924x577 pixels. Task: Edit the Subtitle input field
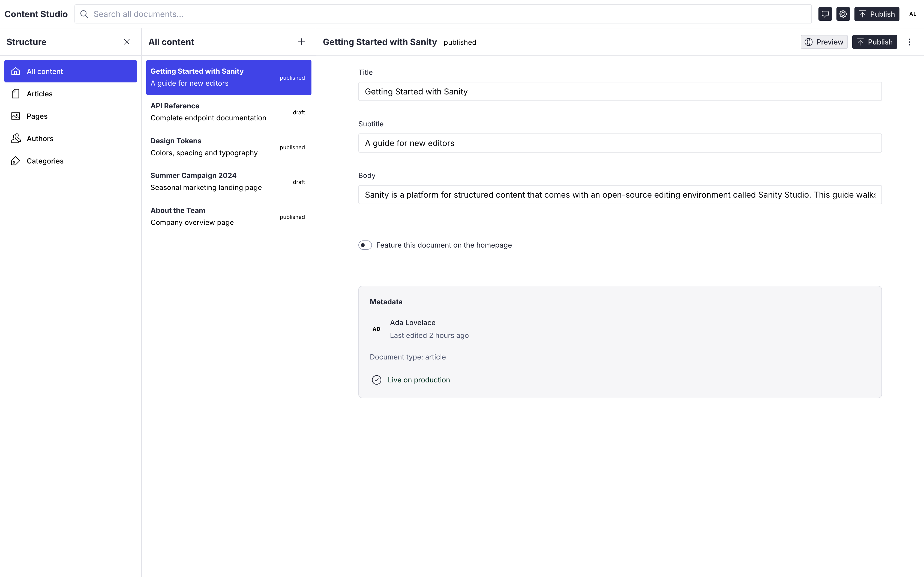(620, 143)
